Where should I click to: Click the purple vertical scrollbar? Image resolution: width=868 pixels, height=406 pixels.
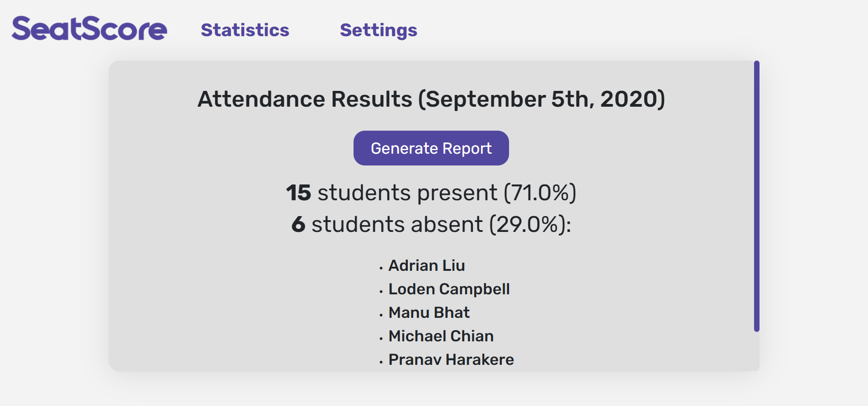(756, 196)
